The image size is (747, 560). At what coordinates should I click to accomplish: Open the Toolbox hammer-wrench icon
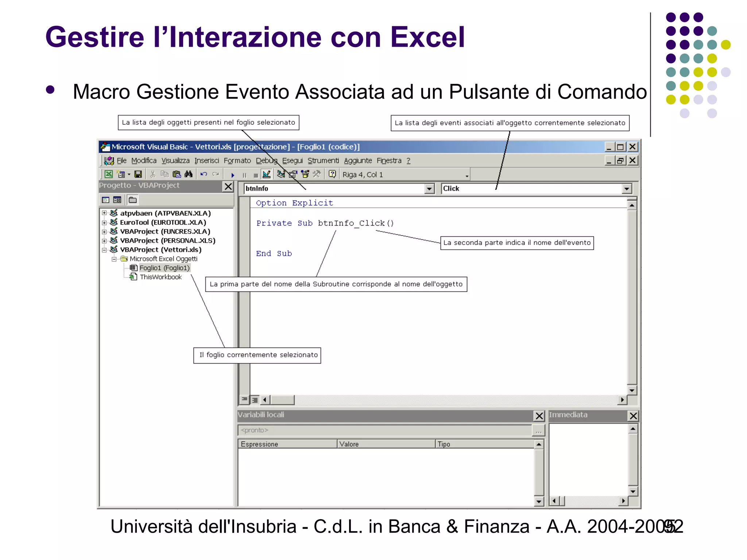coord(317,174)
